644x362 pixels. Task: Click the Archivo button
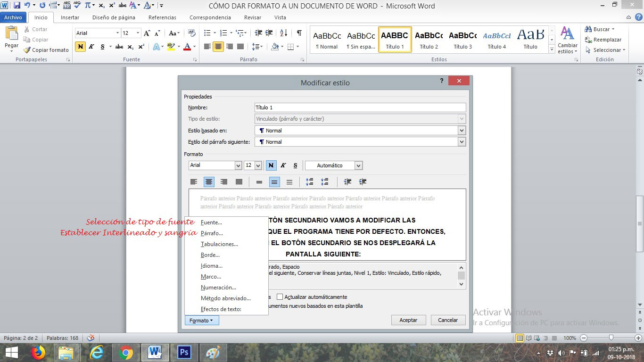13,17
